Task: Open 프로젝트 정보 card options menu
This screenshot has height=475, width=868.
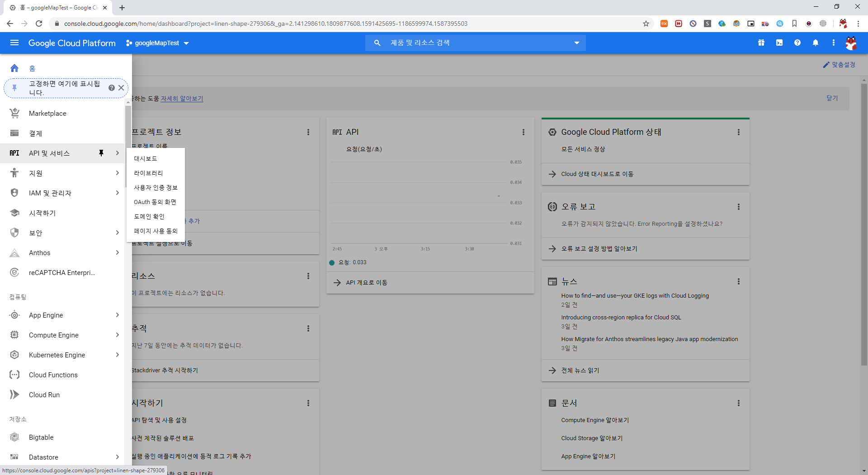Action: point(308,132)
